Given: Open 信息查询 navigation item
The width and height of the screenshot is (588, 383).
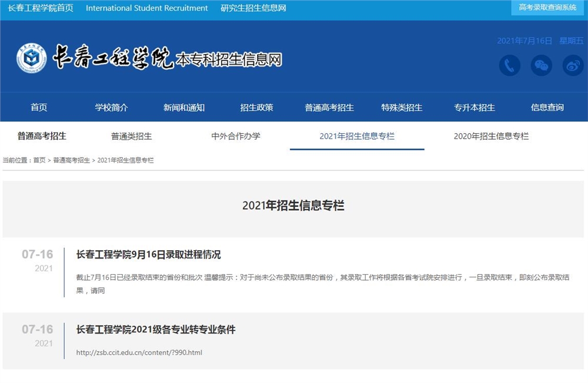Looking at the screenshot, I should pyautogui.click(x=547, y=107).
